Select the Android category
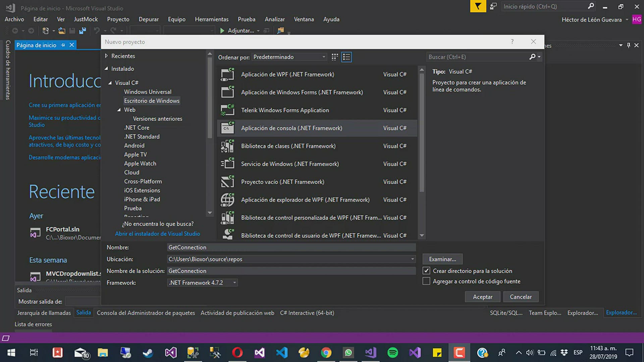Viewport: 644px width, 362px height. pos(134,145)
